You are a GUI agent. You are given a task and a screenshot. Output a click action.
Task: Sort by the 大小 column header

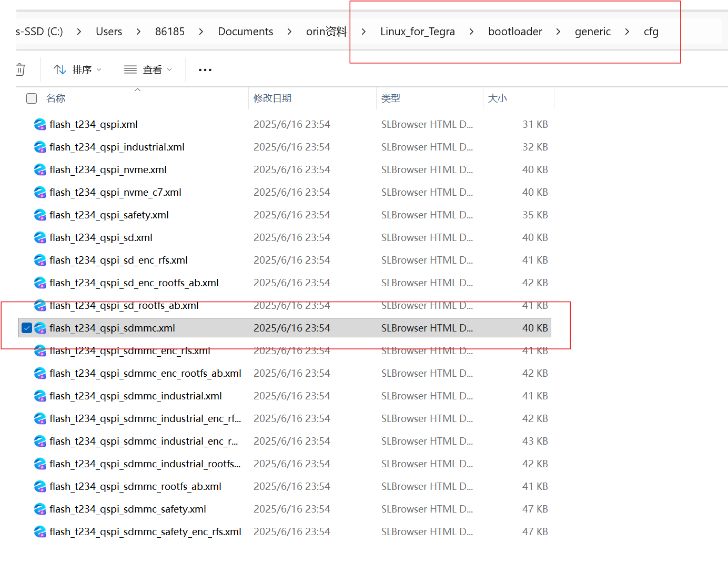[497, 98]
